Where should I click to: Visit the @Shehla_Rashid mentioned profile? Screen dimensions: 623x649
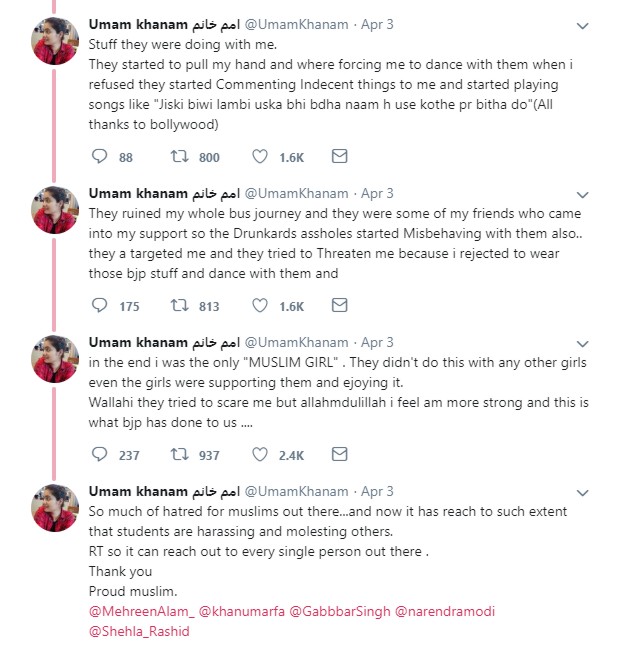tap(139, 631)
